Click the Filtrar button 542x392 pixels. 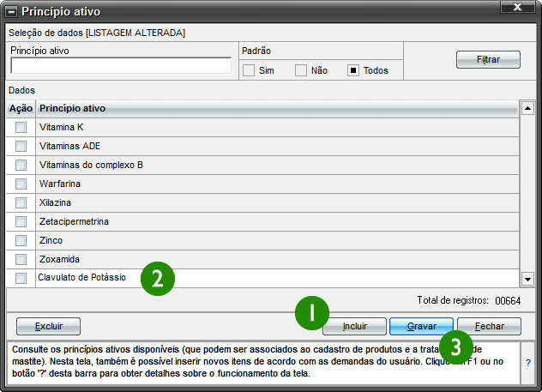(x=488, y=59)
